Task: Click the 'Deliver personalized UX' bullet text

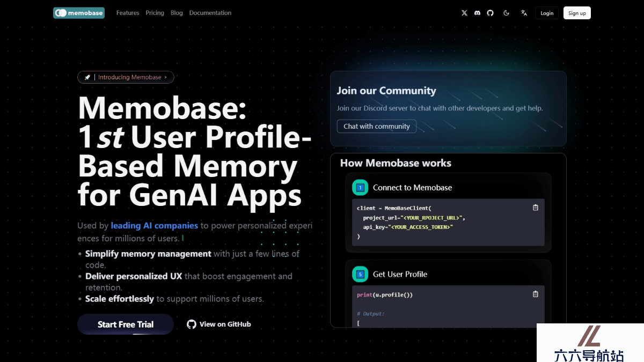Action: click(134, 276)
